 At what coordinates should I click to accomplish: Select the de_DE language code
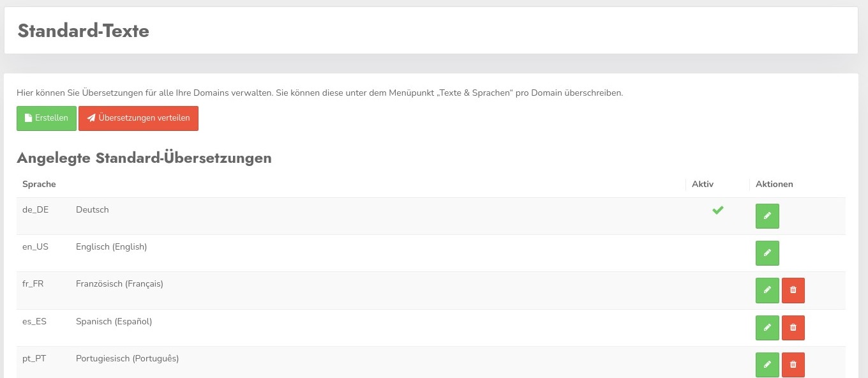[35, 209]
